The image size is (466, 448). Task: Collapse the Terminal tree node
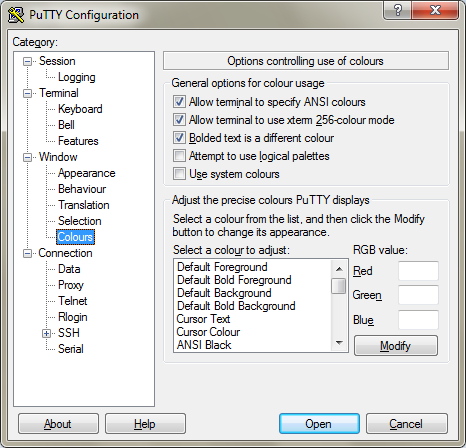(x=28, y=93)
